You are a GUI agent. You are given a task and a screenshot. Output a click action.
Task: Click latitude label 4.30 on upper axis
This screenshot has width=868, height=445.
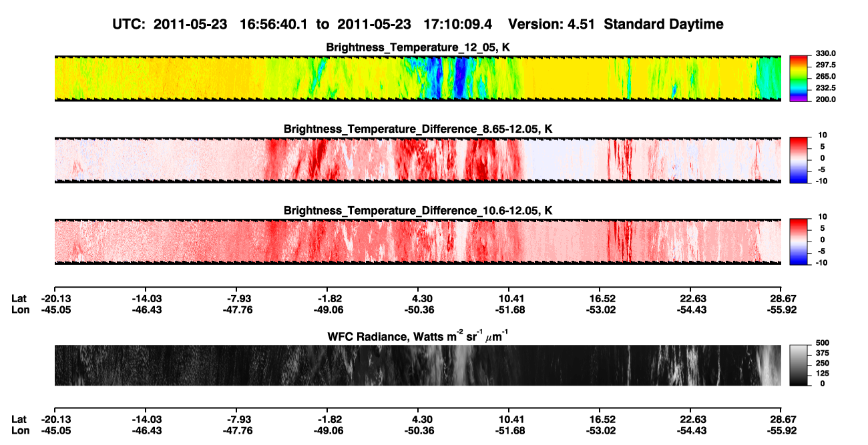point(423,298)
